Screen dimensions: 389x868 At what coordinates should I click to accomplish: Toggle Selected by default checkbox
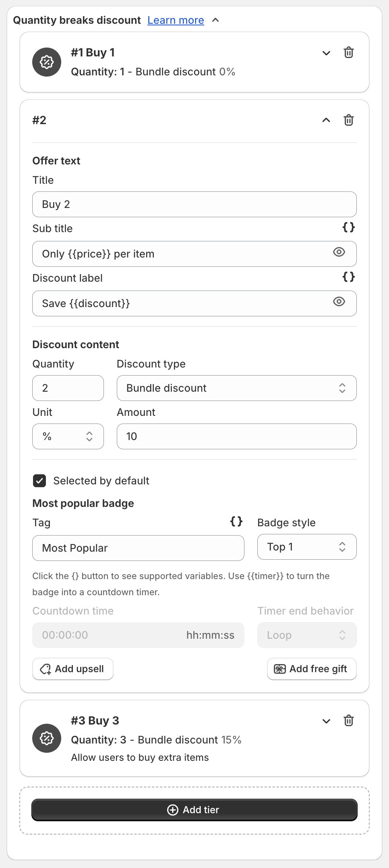[x=39, y=481]
